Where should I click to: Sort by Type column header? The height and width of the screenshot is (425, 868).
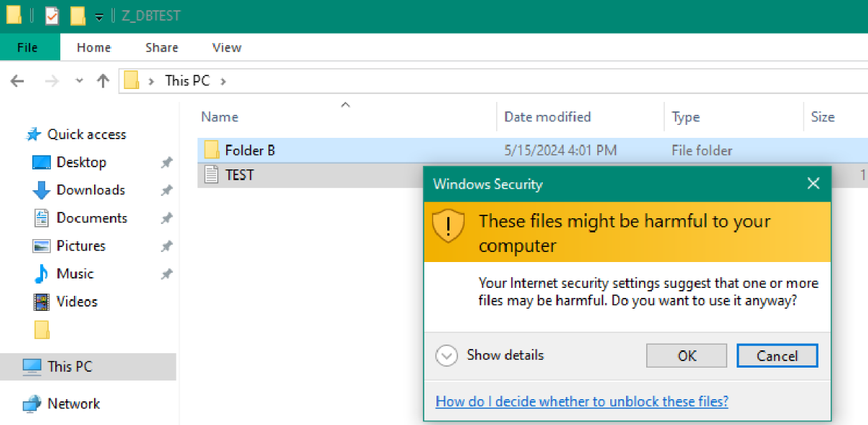(686, 117)
